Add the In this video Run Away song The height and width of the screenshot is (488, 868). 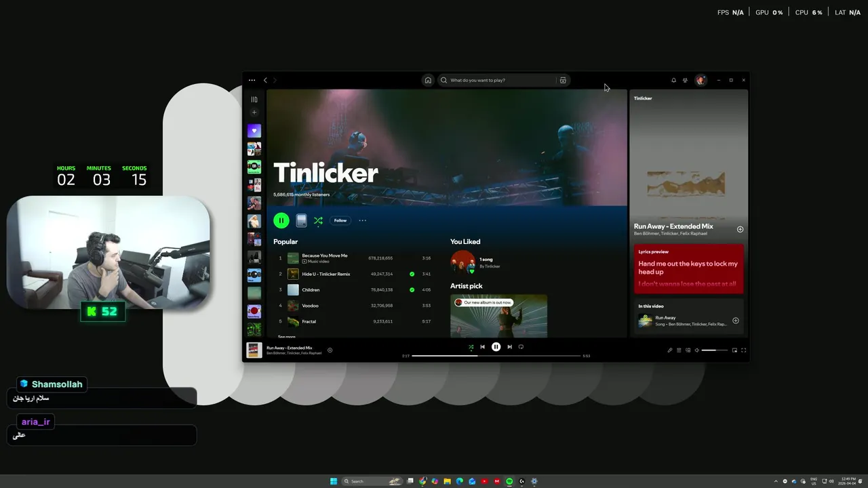point(736,321)
